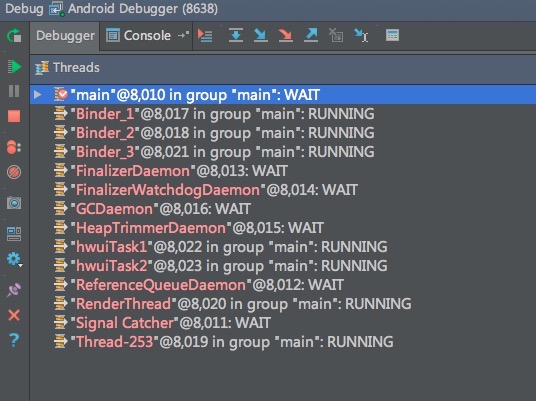Image resolution: width=536 pixels, height=401 pixels.
Task: Select the Binder_3 thread row
Action: [283, 152]
